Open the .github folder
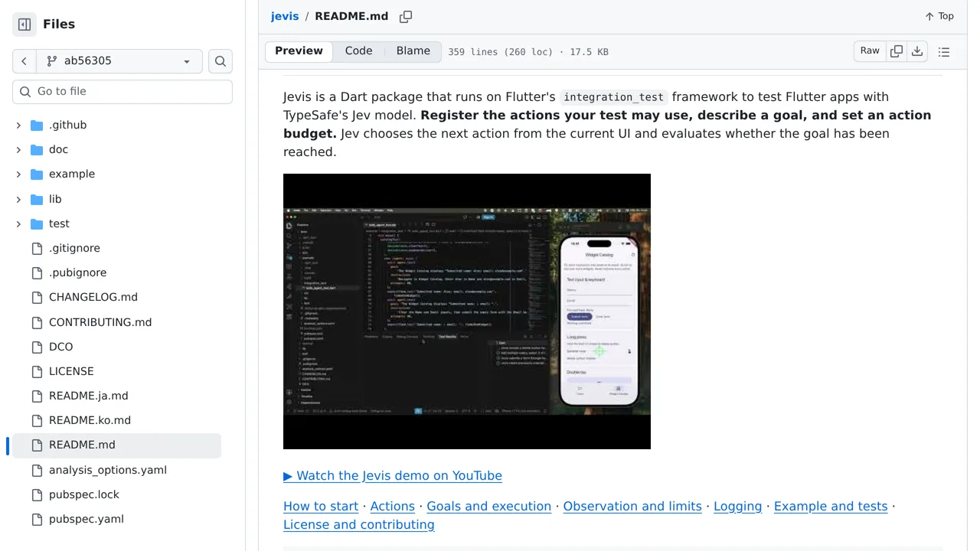This screenshot has width=980, height=551. pos(67,125)
